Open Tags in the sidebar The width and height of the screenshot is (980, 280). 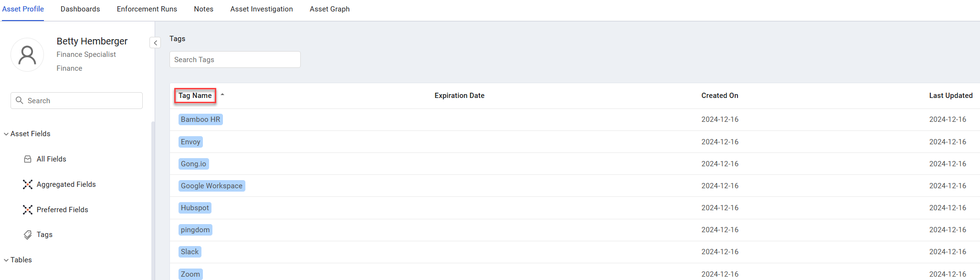click(x=44, y=235)
